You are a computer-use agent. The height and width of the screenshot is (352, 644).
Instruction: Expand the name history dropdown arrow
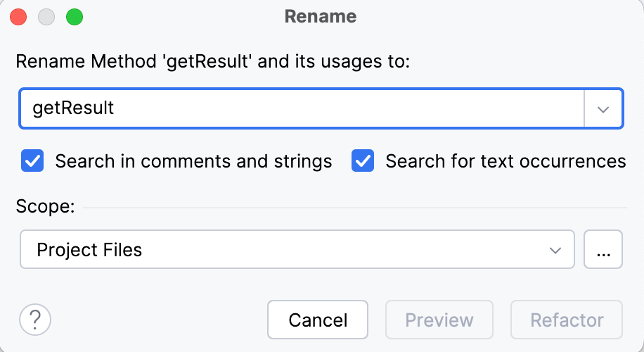click(x=603, y=108)
